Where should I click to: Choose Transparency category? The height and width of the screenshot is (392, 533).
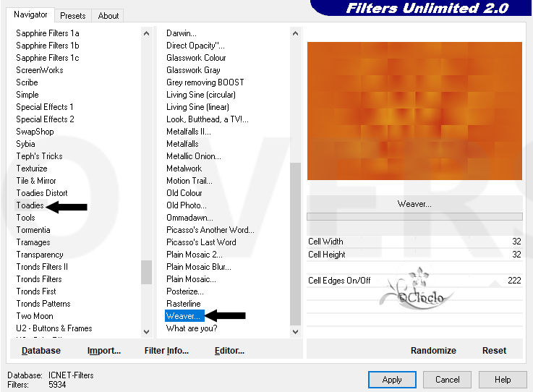coord(40,255)
